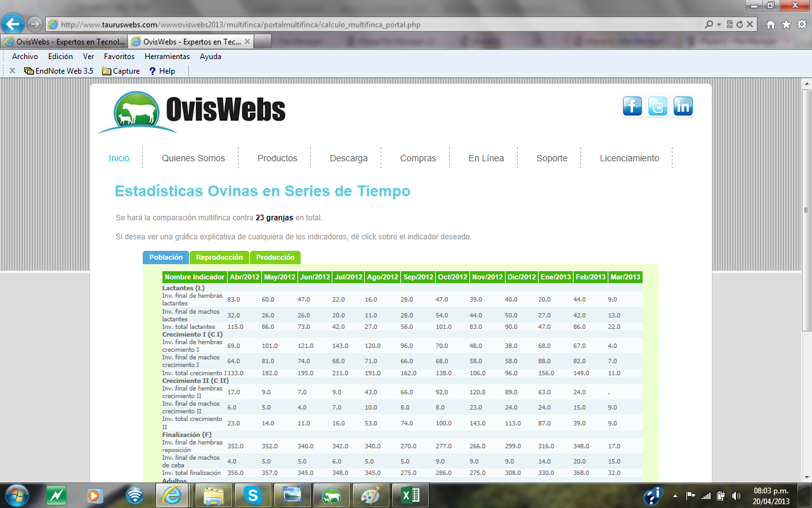This screenshot has height=508, width=812.
Task: Open the Herramientas menu
Action: pyautogui.click(x=167, y=56)
